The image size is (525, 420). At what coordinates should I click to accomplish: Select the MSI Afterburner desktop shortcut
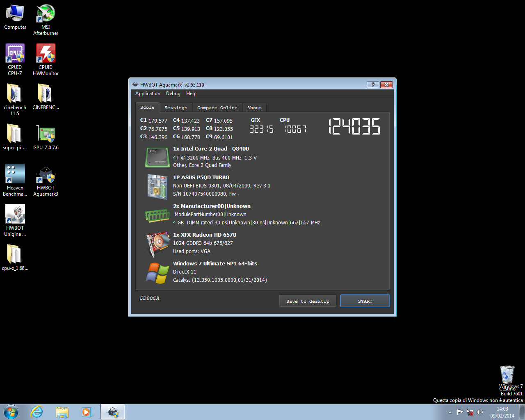tap(46, 20)
